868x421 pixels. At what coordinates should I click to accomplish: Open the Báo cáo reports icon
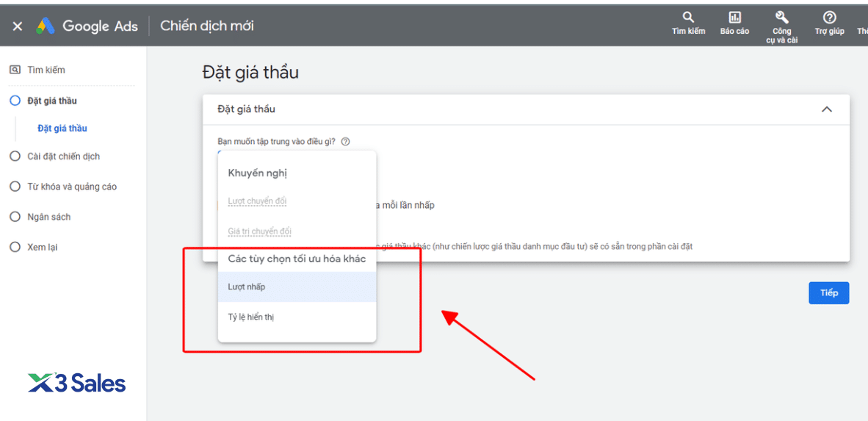[x=734, y=17]
